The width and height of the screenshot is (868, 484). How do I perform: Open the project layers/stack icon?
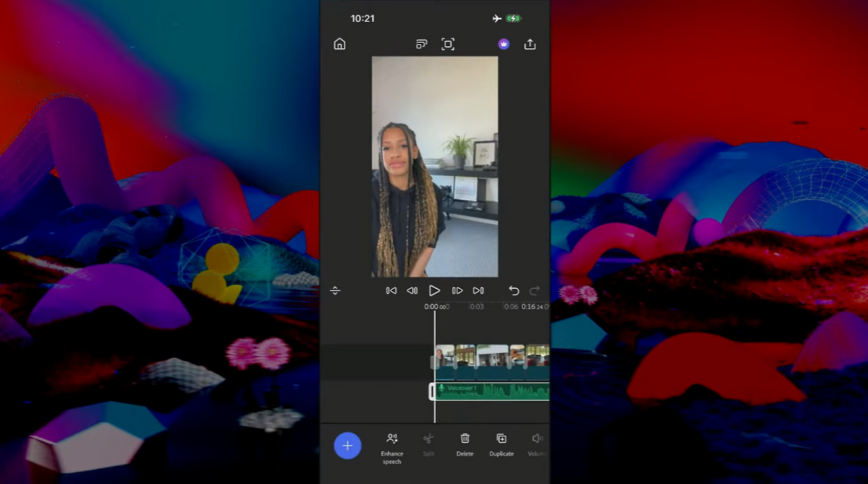pos(421,44)
